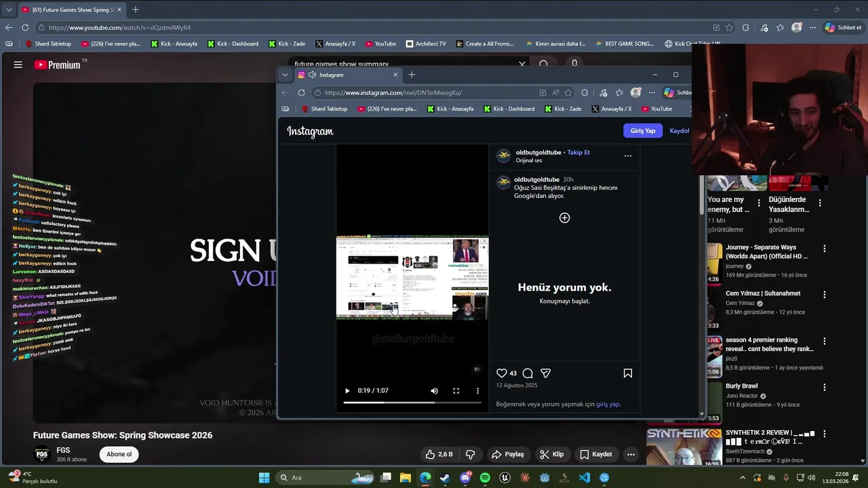The height and width of the screenshot is (488, 868).
Task: Reload the Instagram page
Action: (x=302, y=93)
